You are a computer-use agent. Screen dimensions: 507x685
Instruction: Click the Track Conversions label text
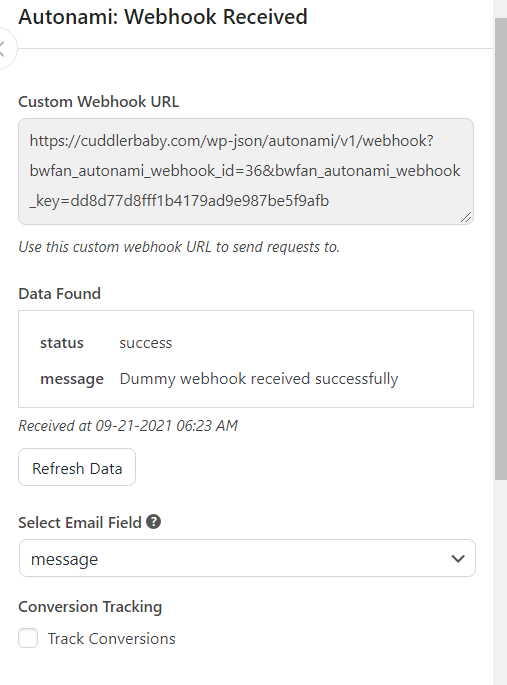(x=111, y=639)
